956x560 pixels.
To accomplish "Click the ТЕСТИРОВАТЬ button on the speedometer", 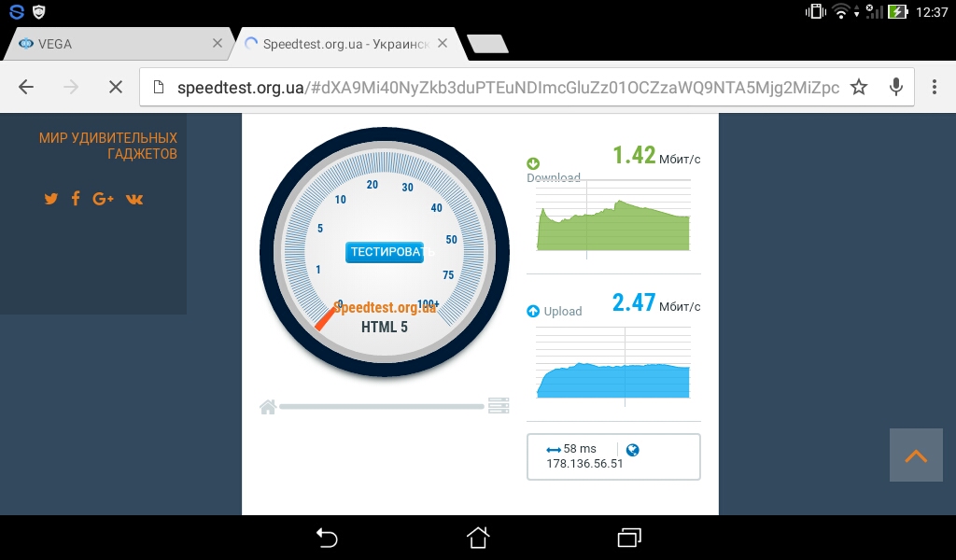I will (x=385, y=252).
